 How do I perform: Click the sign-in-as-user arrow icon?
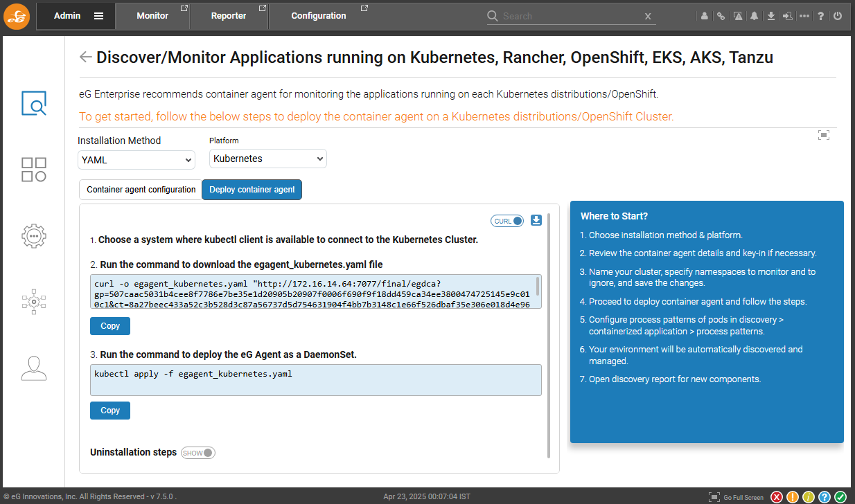(788, 16)
